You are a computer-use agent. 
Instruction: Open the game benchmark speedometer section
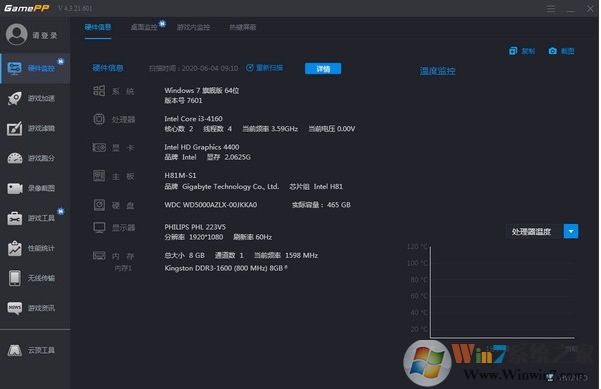35,158
